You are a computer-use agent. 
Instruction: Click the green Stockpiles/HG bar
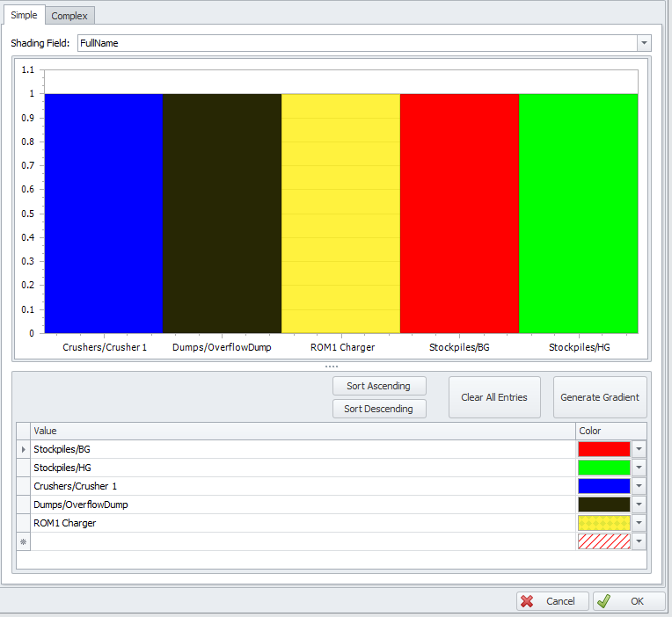click(578, 214)
